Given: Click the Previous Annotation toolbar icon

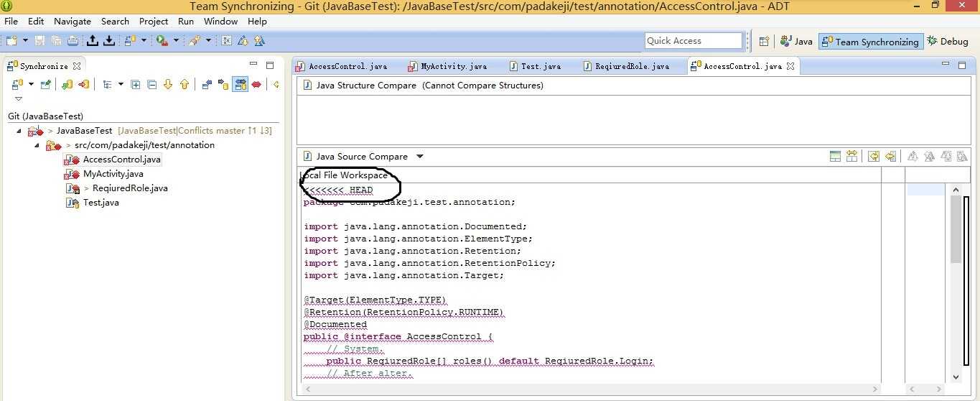Looking at the screenshot, I should click(260, 41).
